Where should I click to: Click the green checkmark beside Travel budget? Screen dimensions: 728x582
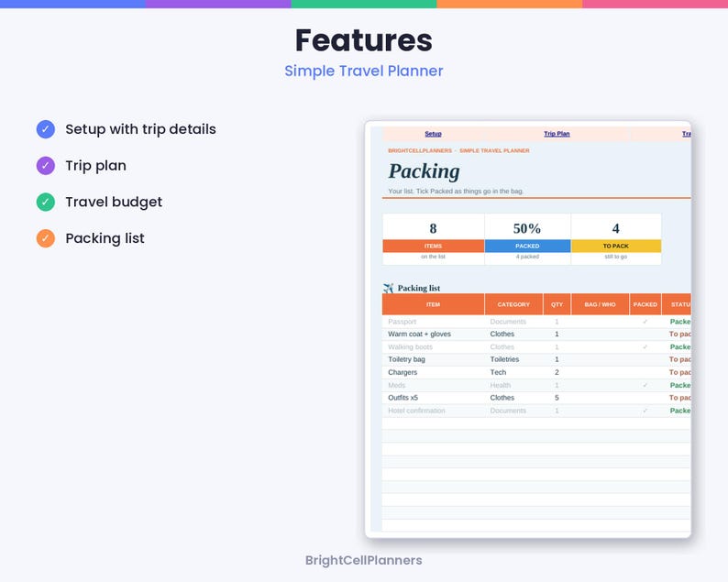46,202
